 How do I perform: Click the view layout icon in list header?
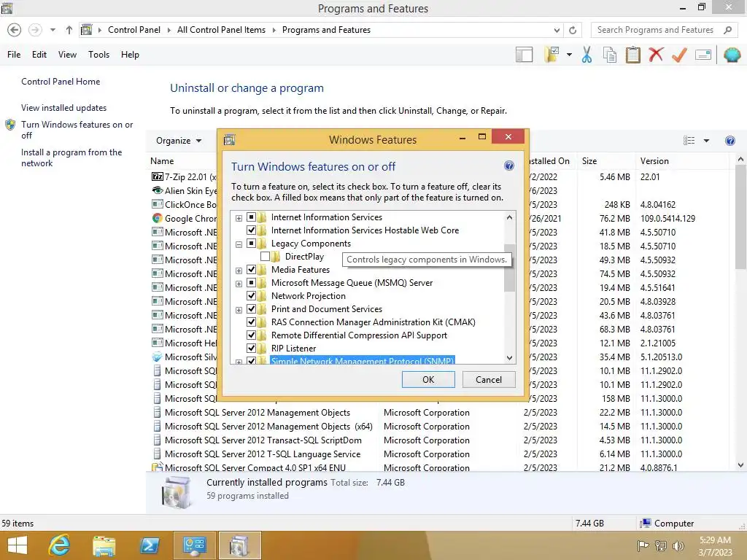coord(689,141)
